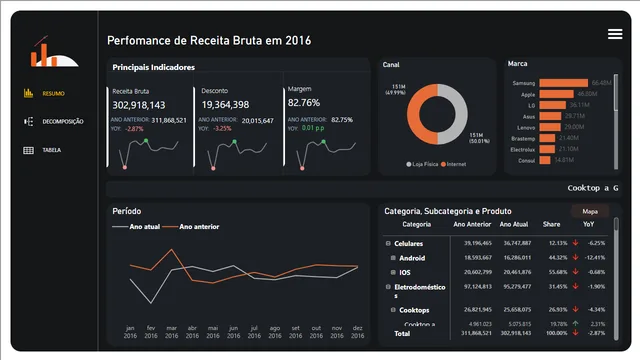Click the dashboard title Perfomance de Receita Bruta
This screenshot has width=640, height=360.
(x=209, y=41)
